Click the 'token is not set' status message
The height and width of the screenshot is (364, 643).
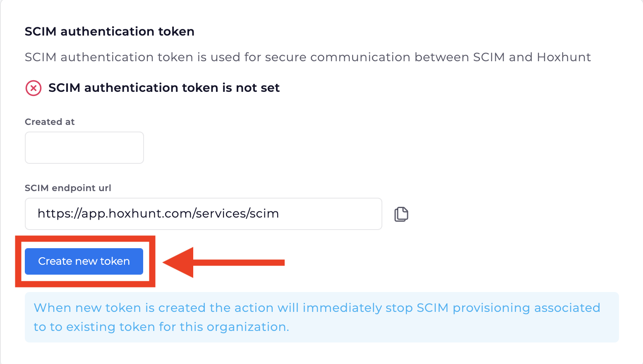point(164,88)
